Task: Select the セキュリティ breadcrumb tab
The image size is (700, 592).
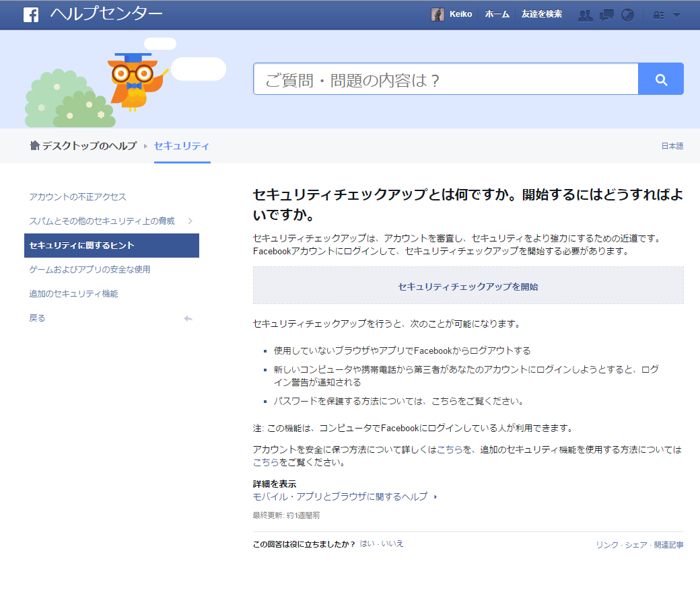Action: pyautogui.click(x=182, y=146)
